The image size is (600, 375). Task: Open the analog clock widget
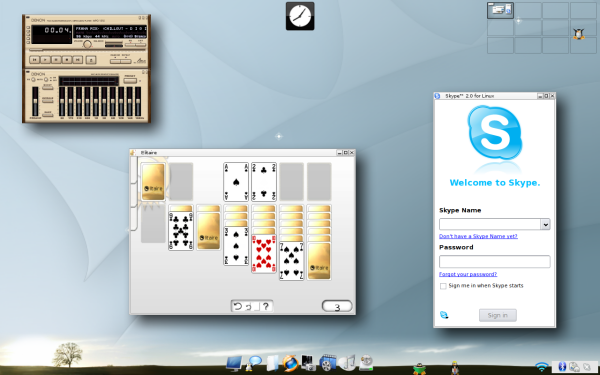[x=300, y=16]
